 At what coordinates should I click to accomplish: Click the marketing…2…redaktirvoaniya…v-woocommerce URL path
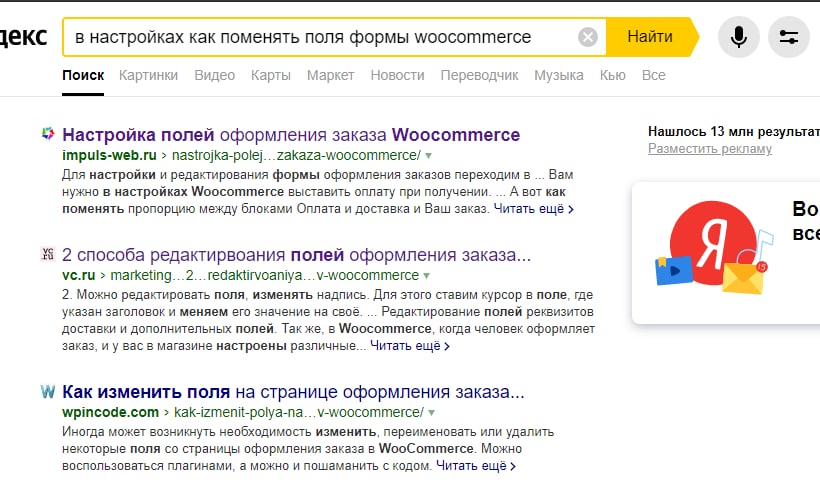265,275
